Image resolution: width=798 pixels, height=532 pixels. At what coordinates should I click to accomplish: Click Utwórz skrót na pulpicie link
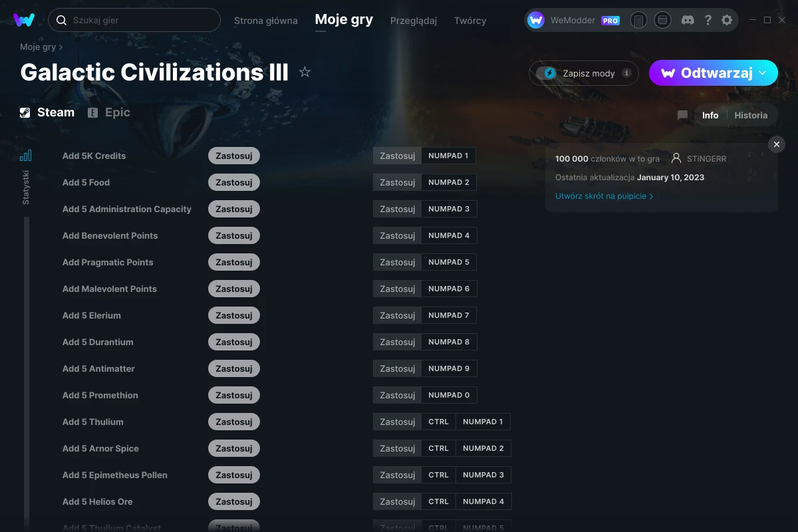point(604,196)
